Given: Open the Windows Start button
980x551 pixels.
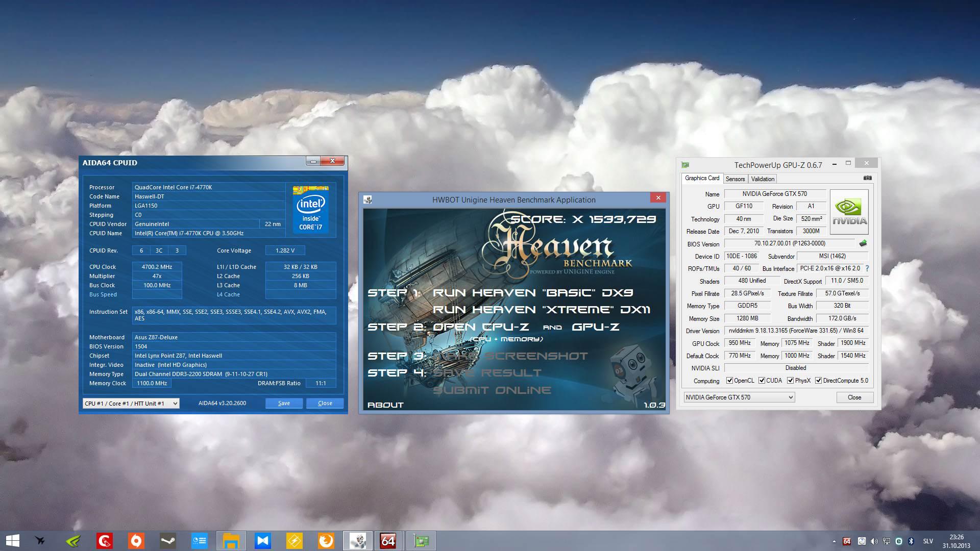Looking at the screenshot, I should pos(12,541).
